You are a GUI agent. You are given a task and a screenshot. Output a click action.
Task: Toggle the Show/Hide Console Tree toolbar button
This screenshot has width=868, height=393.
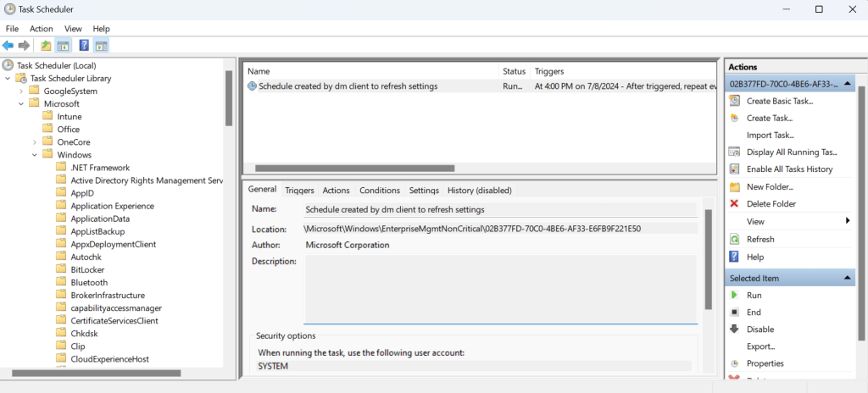[63, 46]
